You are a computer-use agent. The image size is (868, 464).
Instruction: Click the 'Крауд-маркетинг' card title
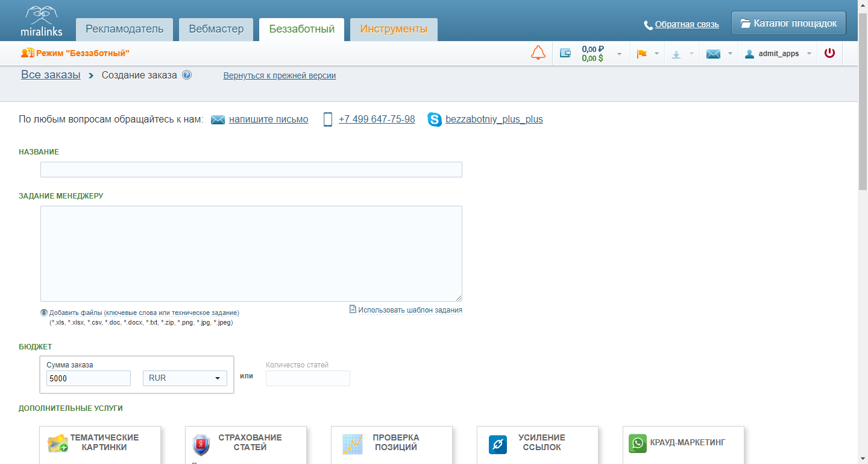point(688,442)
